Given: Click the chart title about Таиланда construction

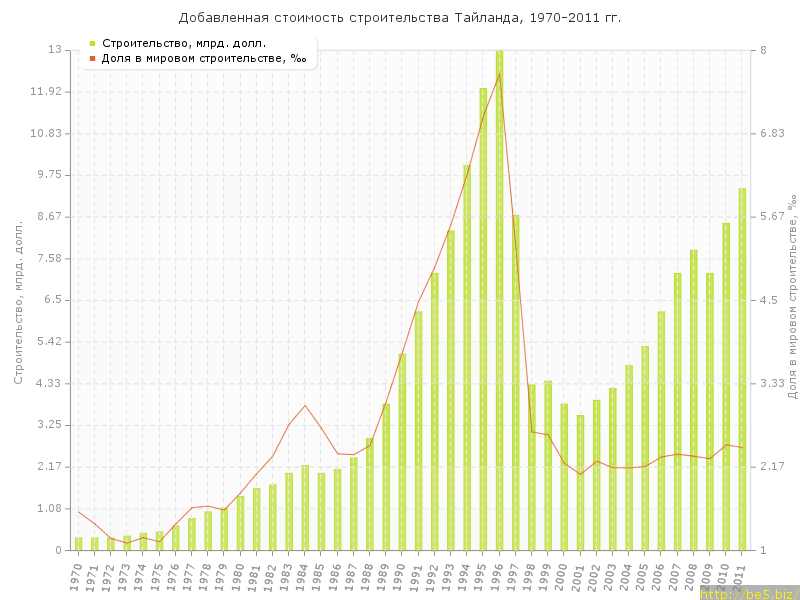Looking at the screenshot, I should (x=399, y=18).
